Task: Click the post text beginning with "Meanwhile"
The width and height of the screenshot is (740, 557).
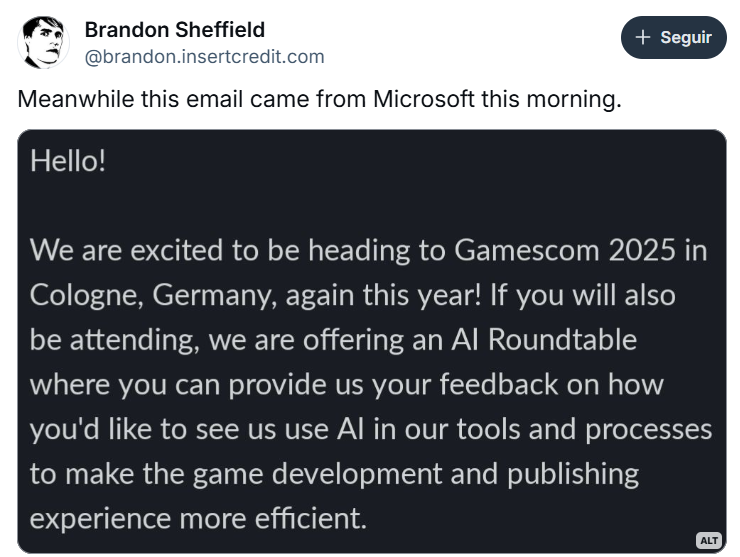Action: click(319, 100)
